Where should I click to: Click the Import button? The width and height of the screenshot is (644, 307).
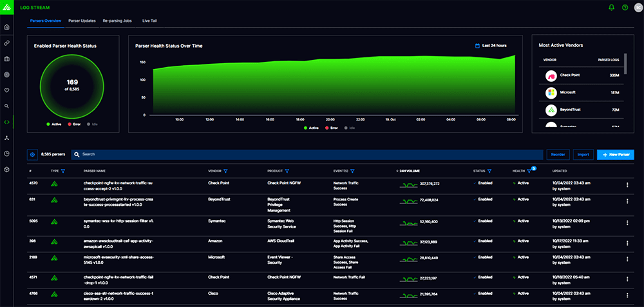(583, 155)
